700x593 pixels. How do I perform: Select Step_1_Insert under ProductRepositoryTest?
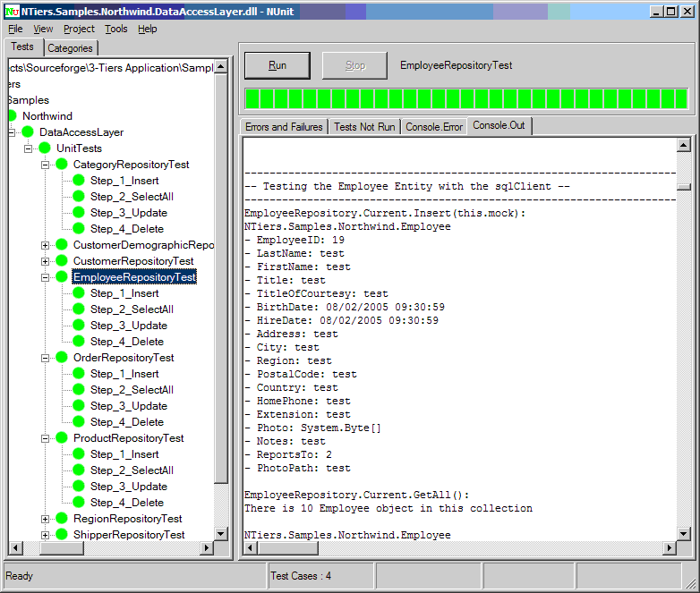coord(124,453)
